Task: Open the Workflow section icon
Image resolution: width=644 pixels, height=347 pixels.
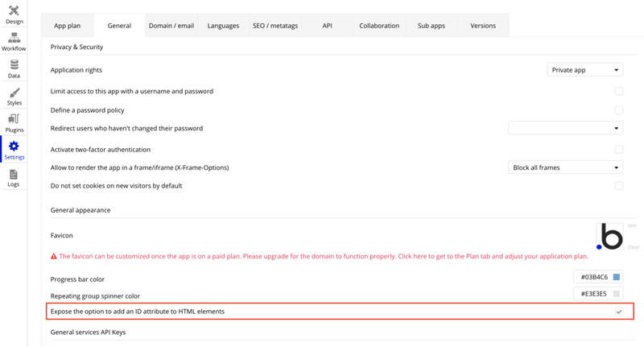Action: (x=14, y=38)
